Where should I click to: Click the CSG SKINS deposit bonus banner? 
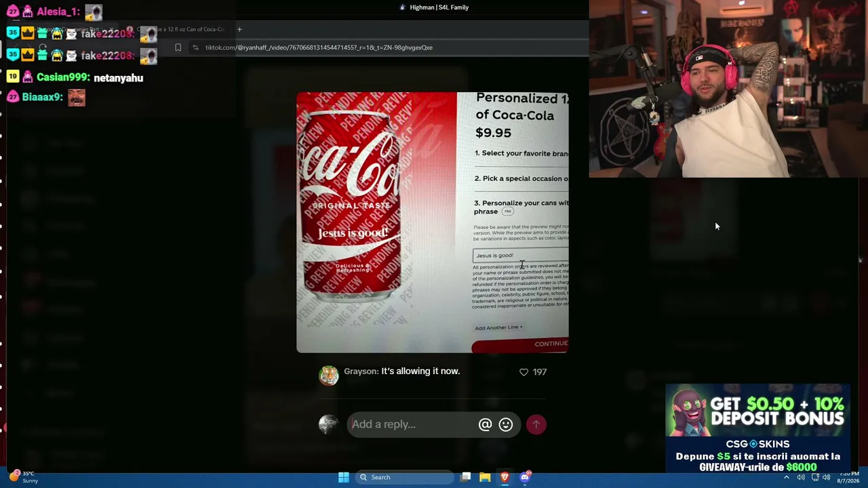[757, 428]
